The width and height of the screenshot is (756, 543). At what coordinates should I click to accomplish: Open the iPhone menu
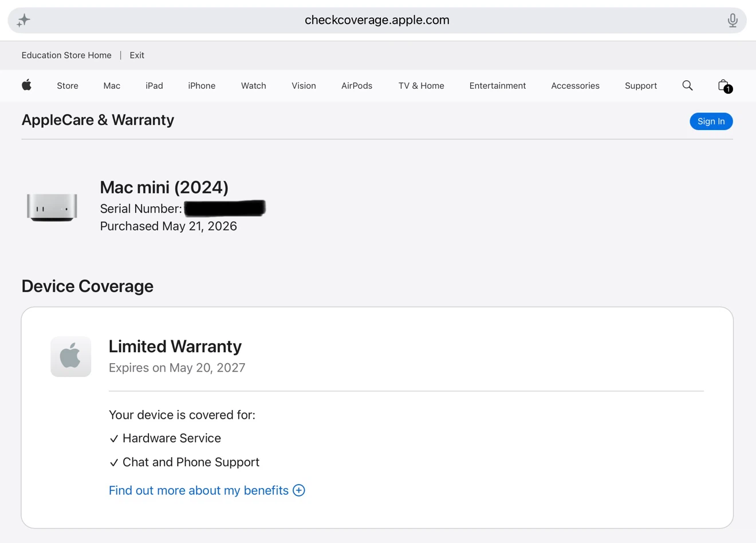click(x=202, y=86)
